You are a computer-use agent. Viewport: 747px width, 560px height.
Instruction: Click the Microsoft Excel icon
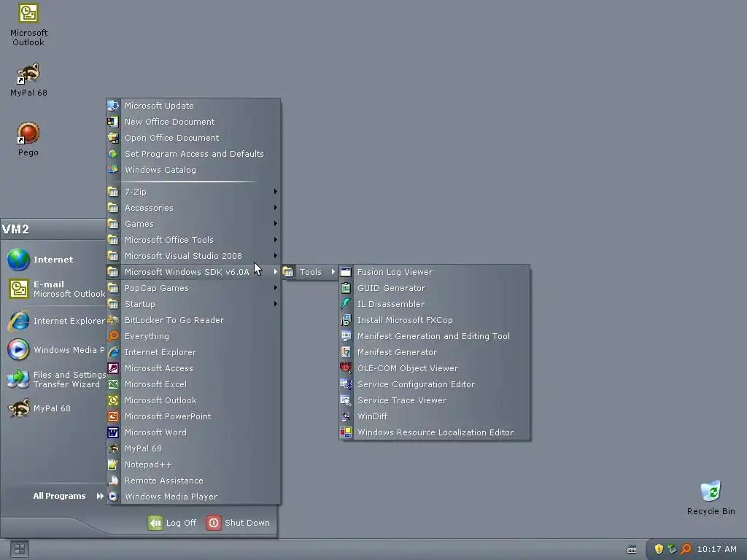[113, 384]
